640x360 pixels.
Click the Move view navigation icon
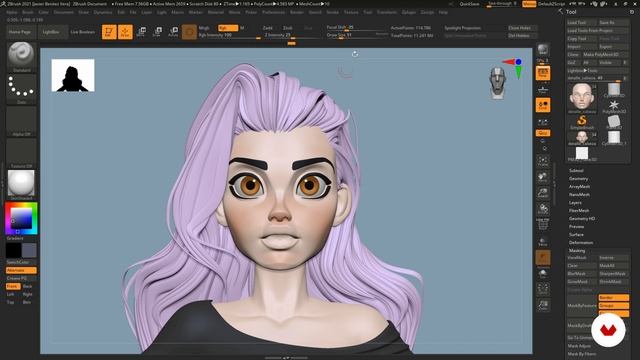pyautogui.click(x=542, y=177)
